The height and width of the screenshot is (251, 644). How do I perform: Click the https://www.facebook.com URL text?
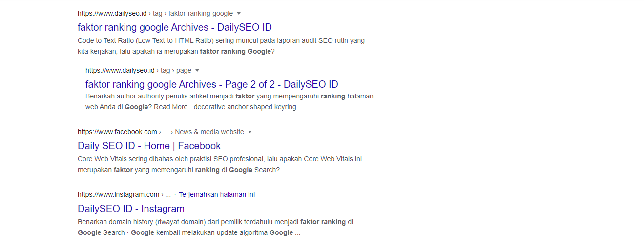click(x=117, y=132)
